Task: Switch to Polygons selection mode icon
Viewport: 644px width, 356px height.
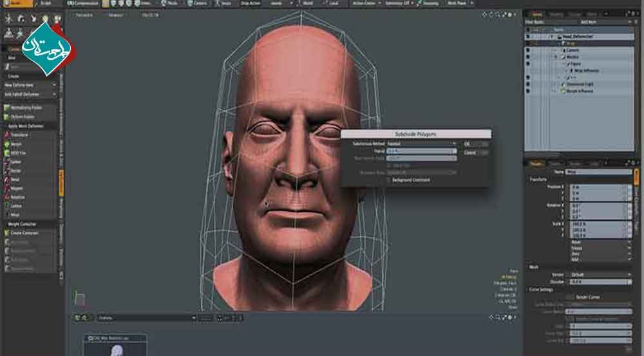Action: pyautogui.click(x=129, y=3)
